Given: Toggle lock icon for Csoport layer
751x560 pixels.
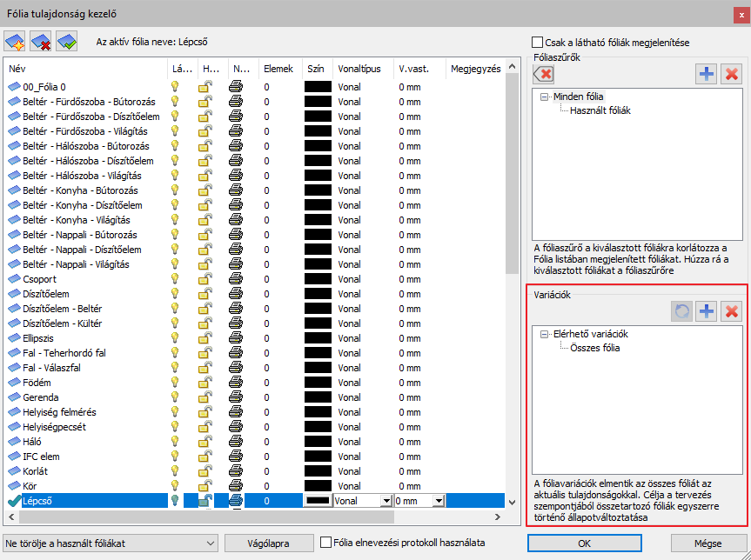Looking at the screenshot, I should click(x=205, y=279).
